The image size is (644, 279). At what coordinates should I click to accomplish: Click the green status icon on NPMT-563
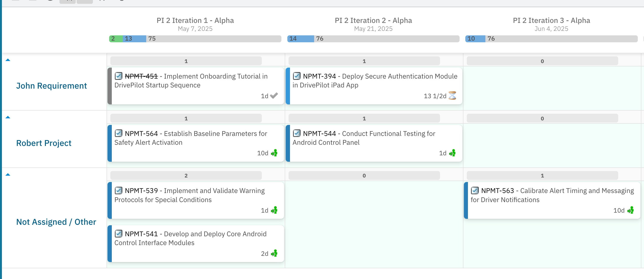(x=630, y=210)
